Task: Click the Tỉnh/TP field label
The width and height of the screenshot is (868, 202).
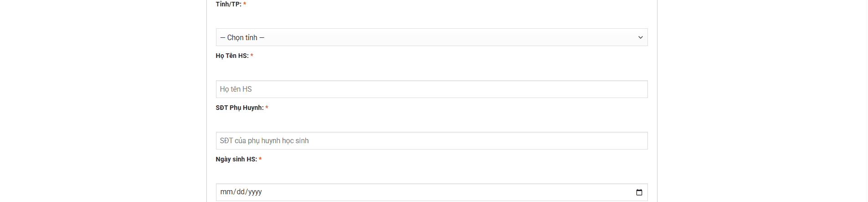Action: (228, 4)
